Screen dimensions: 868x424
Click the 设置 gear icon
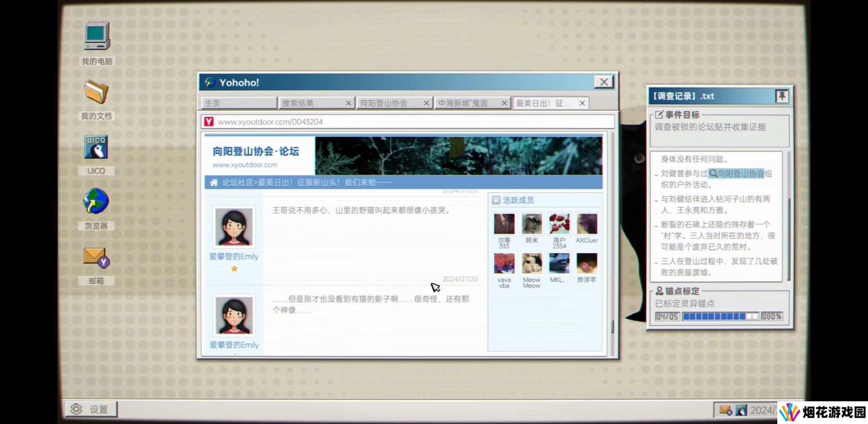[76, 409]
